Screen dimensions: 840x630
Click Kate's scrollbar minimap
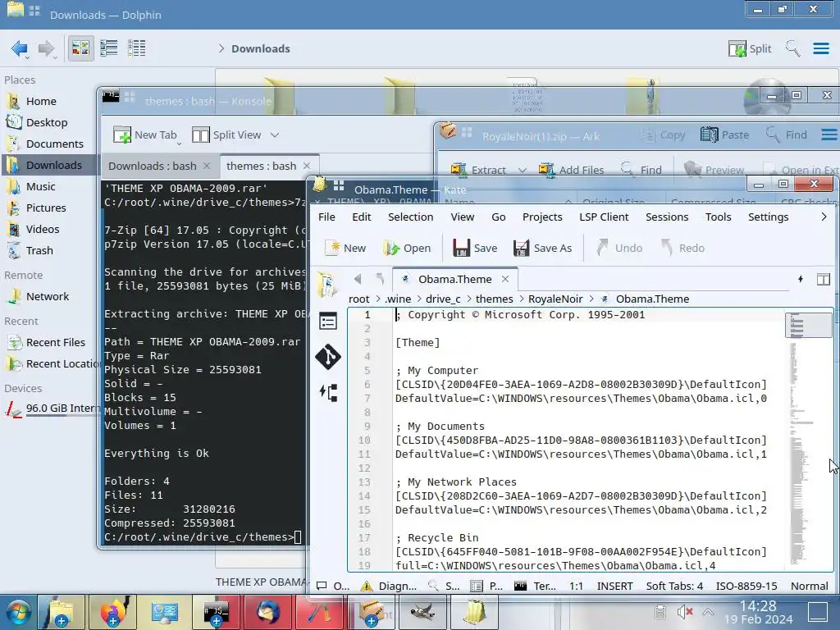808,440
